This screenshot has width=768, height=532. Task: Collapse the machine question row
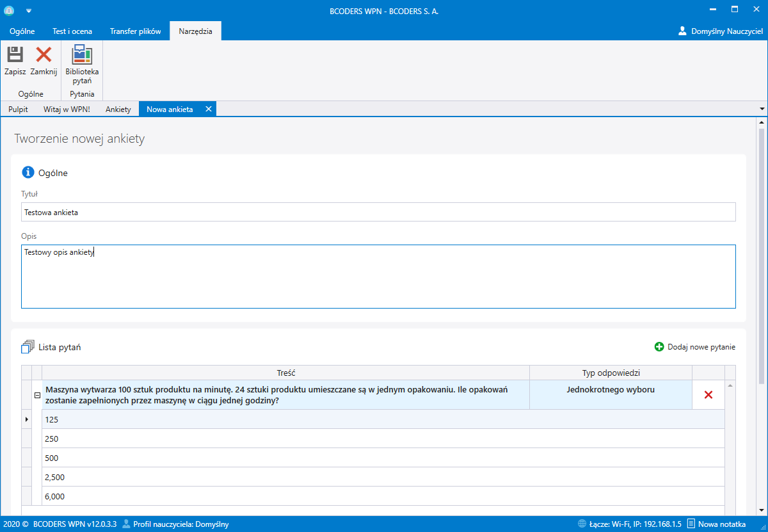tap(36, 395)
